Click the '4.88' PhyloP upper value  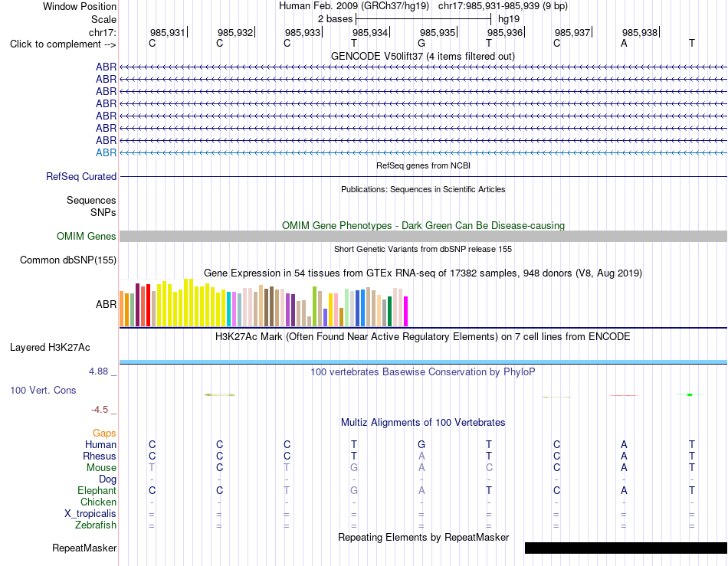point(98,371)
